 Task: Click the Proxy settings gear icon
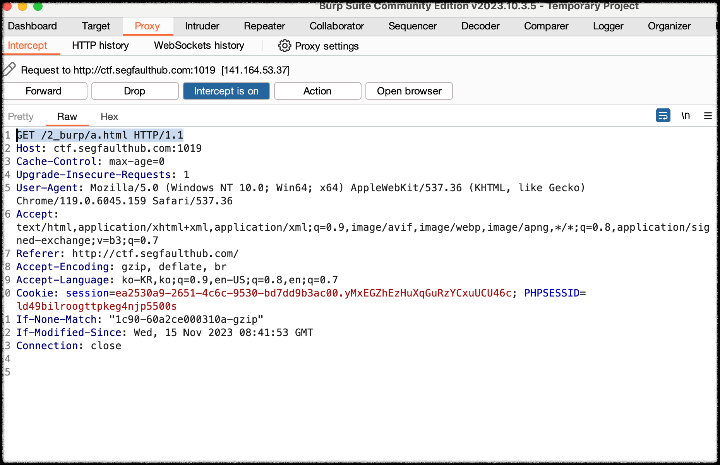point(285,45)
